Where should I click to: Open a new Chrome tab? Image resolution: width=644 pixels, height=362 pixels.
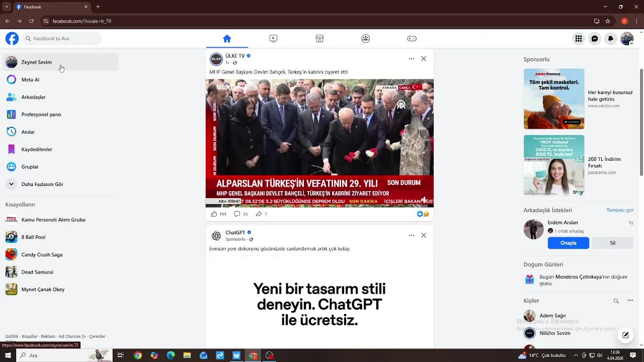tap(98, 7)
